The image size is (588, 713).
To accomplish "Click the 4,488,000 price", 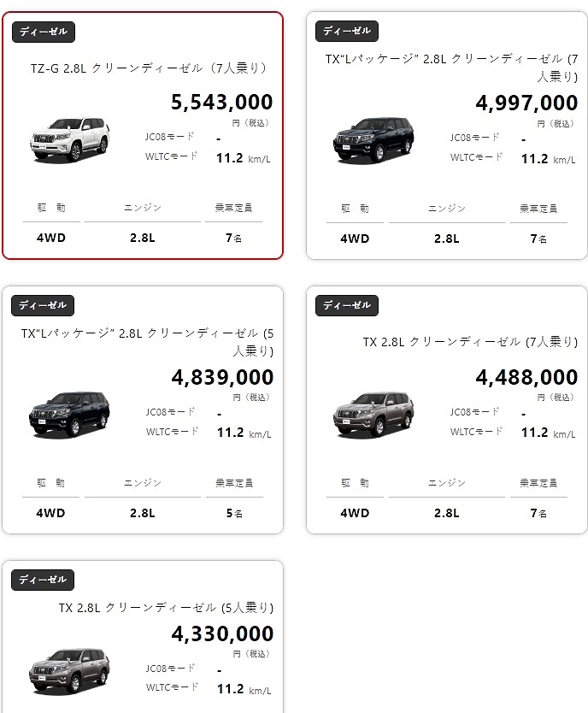I will pyautogui.click(x=526, y=377).
